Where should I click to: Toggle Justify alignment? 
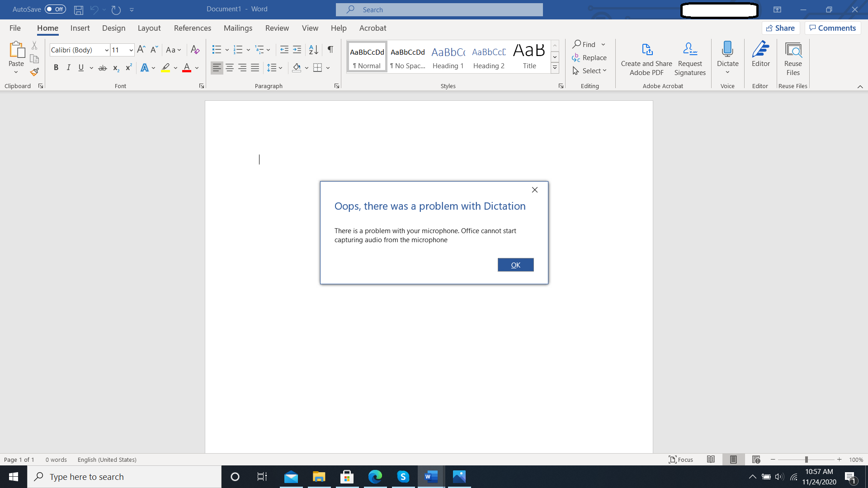tap(255, 68)
